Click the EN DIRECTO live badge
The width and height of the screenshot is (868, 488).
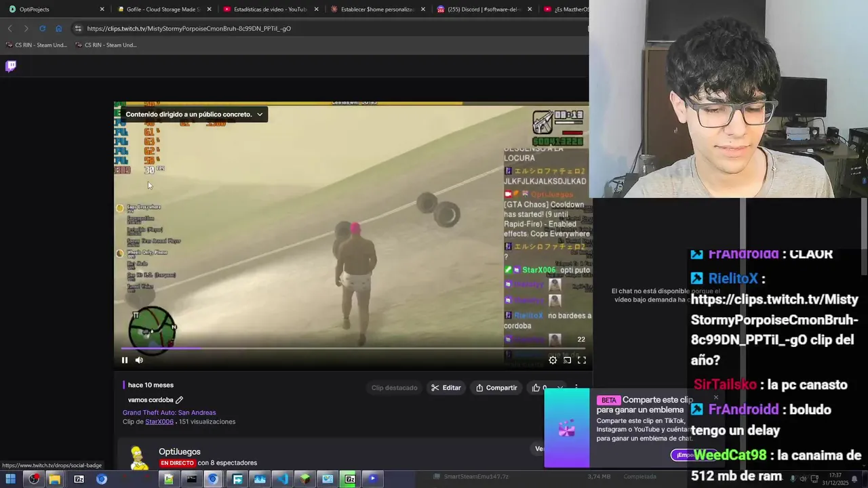point(177,463)
